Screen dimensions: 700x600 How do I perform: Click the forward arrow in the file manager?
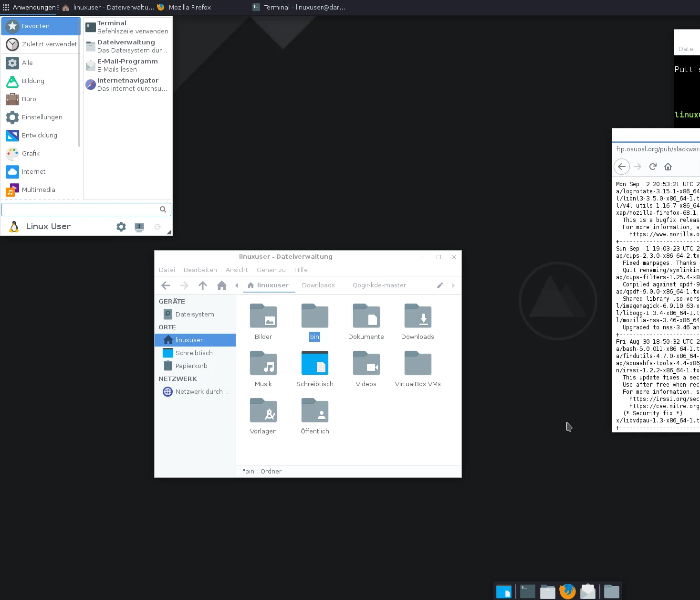(184, 285)
